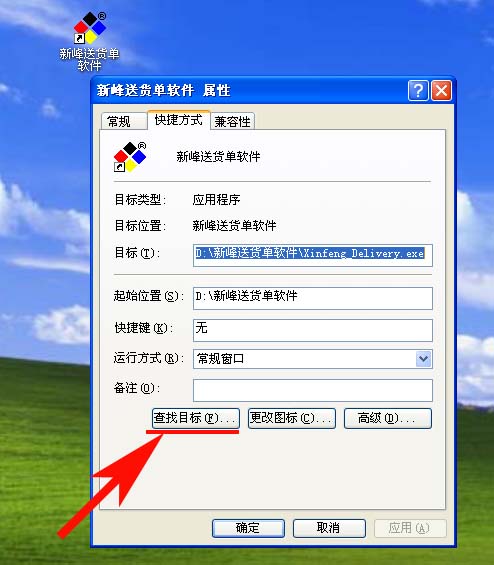Click the 高级 button
The height and width of the screenshot is (565, 494).
point(388,418)
